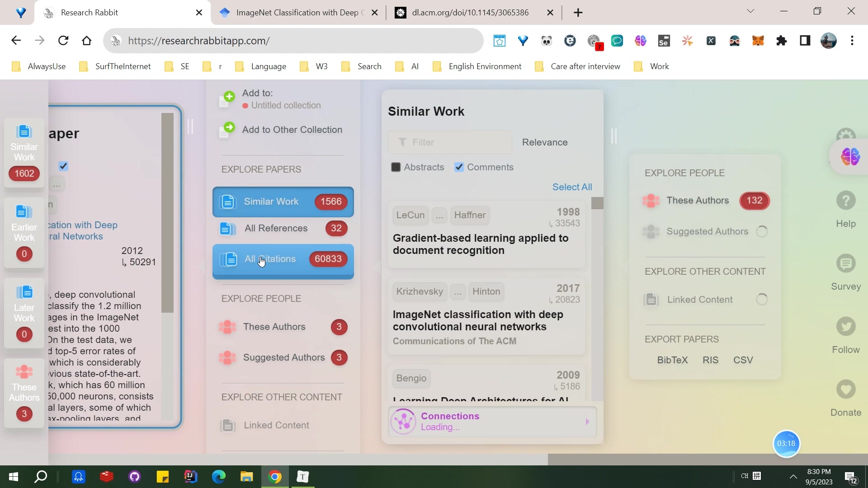
Task: Export papers as BibTeX format
Action: pyautogui.click(x=672, y=359)
